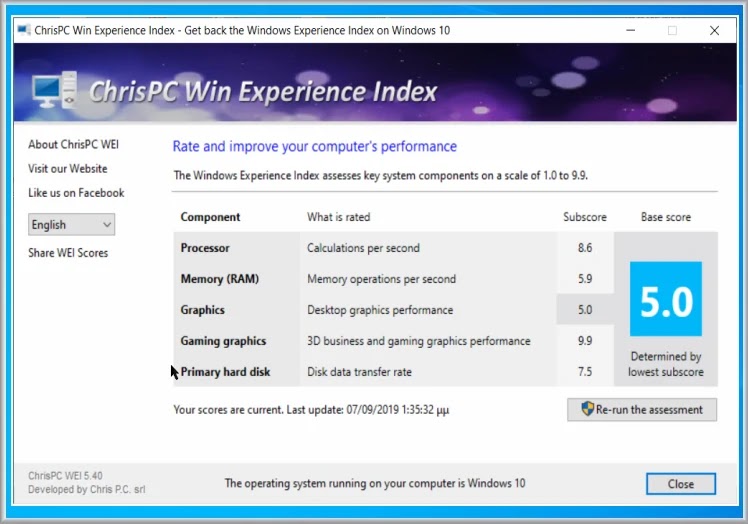Click the 'What is rated' column header
This screenshot has width=748, height=524.
tap(339, 217)
